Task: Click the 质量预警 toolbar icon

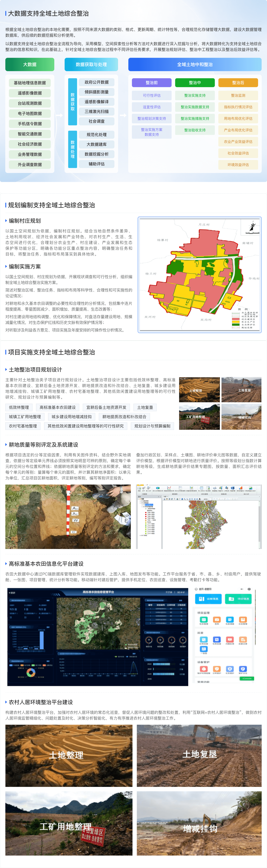Action: (x=233, y=488)
